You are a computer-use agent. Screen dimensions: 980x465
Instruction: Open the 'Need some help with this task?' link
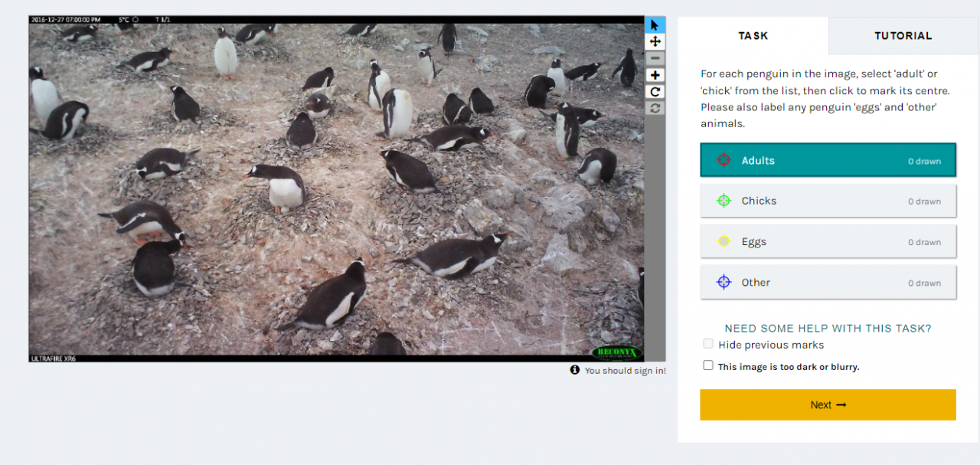coord(828,328)
